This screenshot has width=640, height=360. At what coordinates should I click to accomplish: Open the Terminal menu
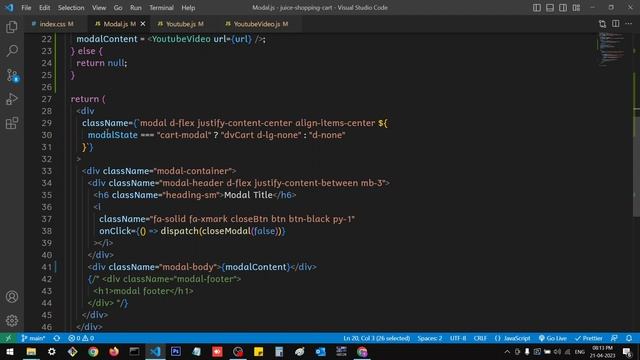[x=161, y=8]
